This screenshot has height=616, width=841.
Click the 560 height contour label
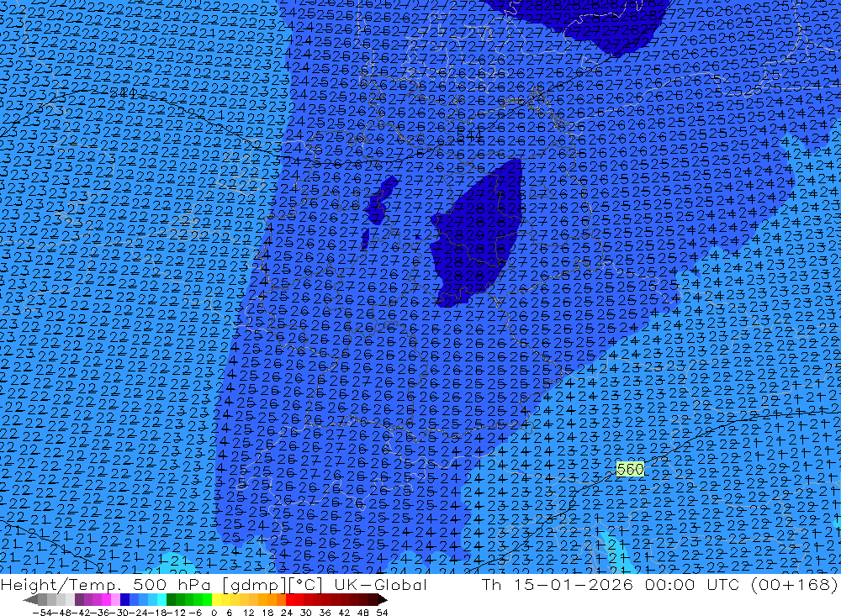(x=630, y=470)
